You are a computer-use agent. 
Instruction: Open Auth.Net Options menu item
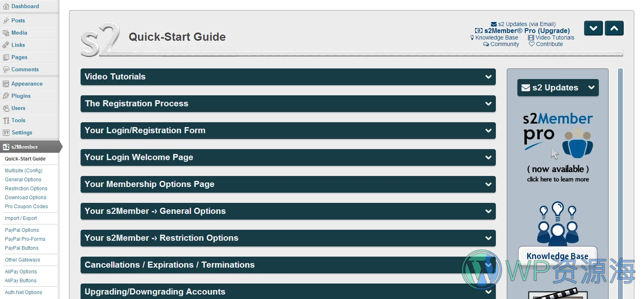pos(24,292)
